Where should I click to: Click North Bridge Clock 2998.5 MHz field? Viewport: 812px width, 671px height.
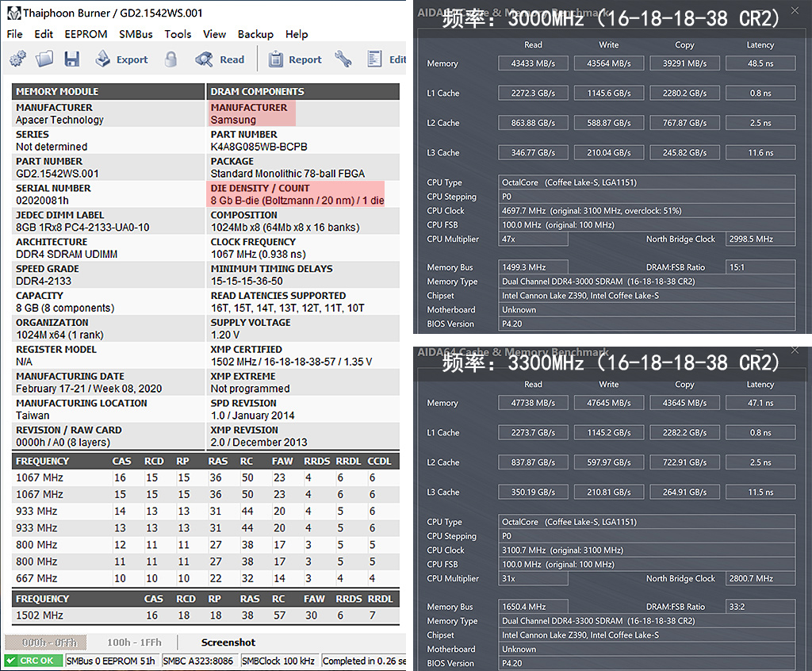tap(760, 239)
